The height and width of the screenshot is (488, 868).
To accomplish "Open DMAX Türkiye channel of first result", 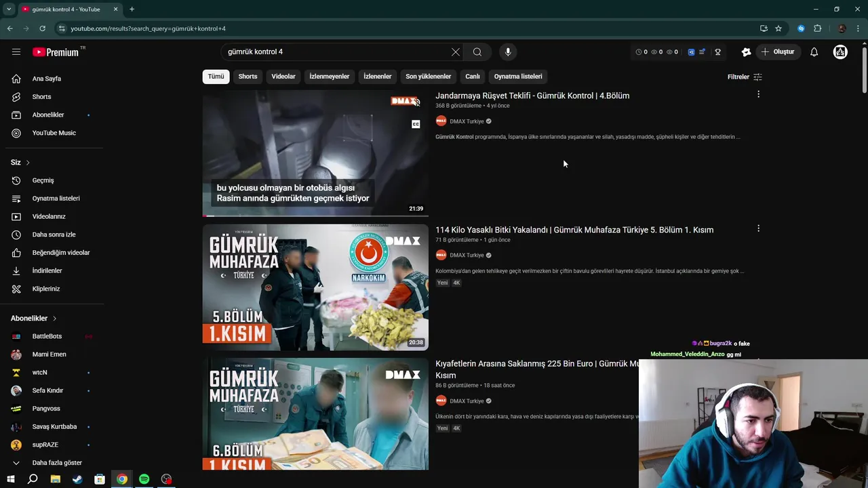I will click(467, 121).
